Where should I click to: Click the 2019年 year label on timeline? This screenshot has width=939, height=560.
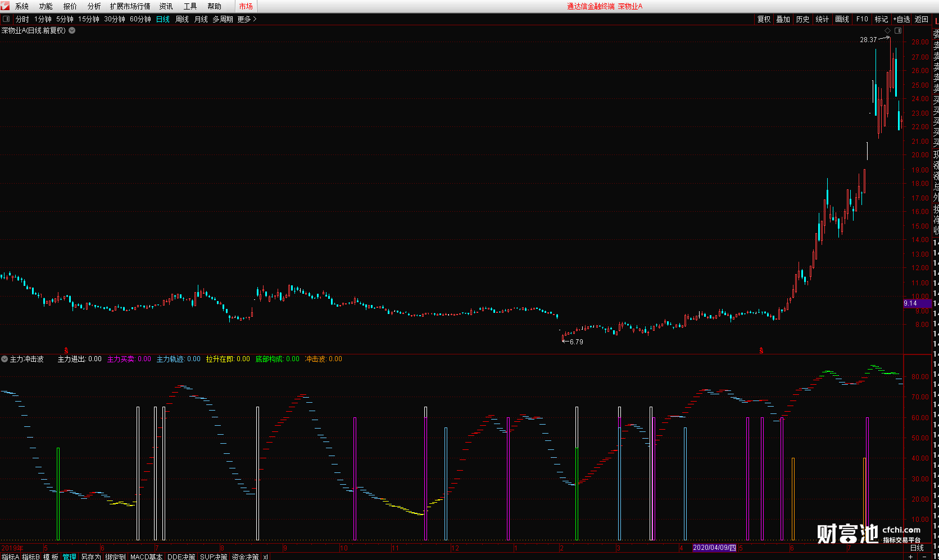tap(12, 548)
